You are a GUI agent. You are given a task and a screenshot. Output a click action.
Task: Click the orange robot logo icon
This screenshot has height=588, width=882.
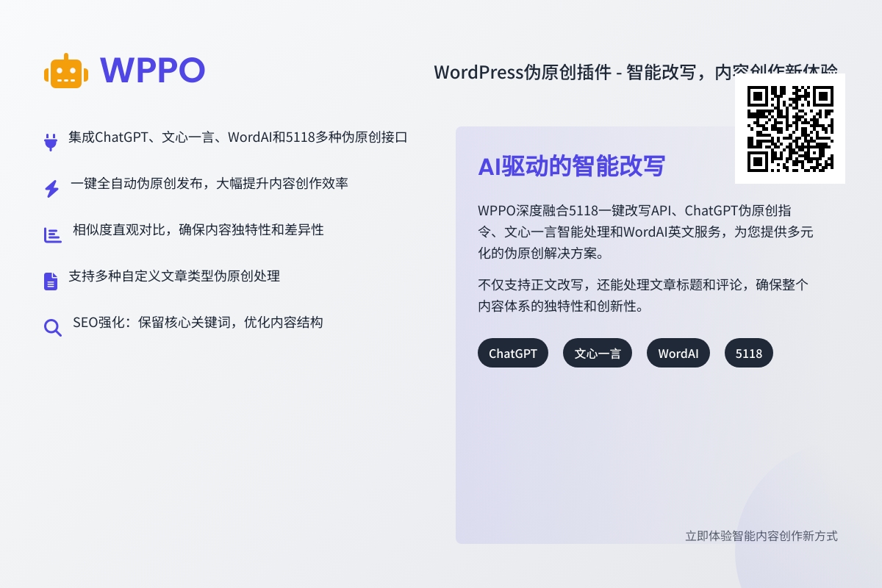point(66,71)
